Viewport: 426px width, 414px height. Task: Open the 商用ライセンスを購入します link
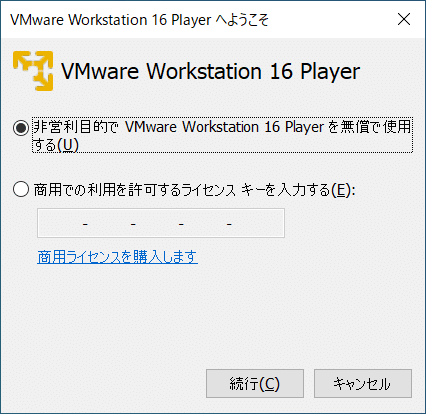point(117,257)
